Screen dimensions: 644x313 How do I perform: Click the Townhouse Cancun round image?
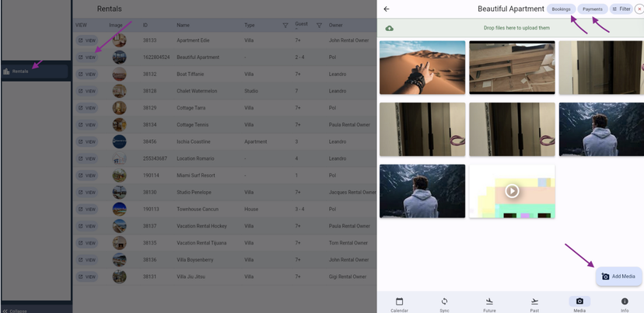click(x=120, y=209)
